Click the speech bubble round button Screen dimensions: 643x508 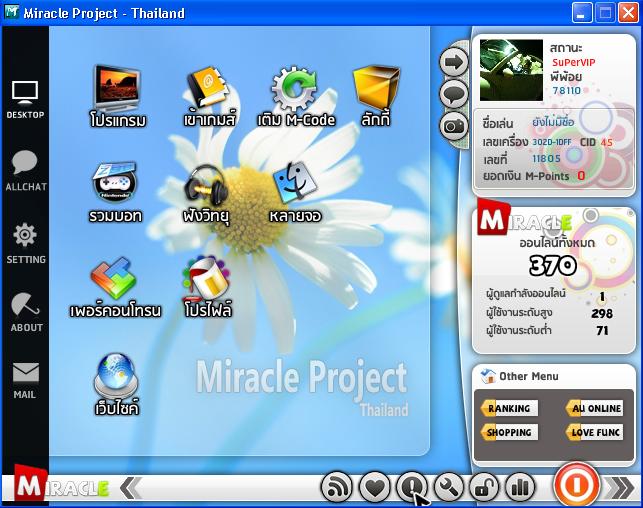[x=454, y=94]
